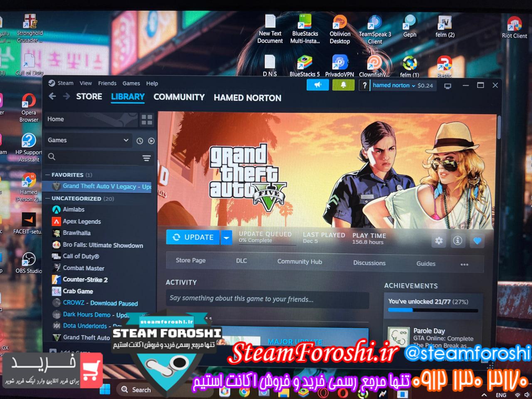Screen dimensions: 532x399
Task: Open the Friends menu
Action: [x=107, y=83]
